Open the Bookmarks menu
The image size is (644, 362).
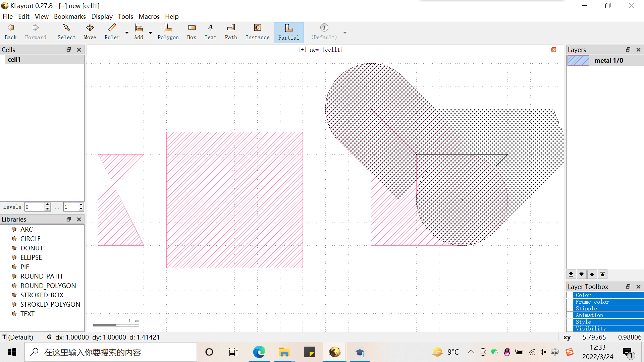[70, 16]
